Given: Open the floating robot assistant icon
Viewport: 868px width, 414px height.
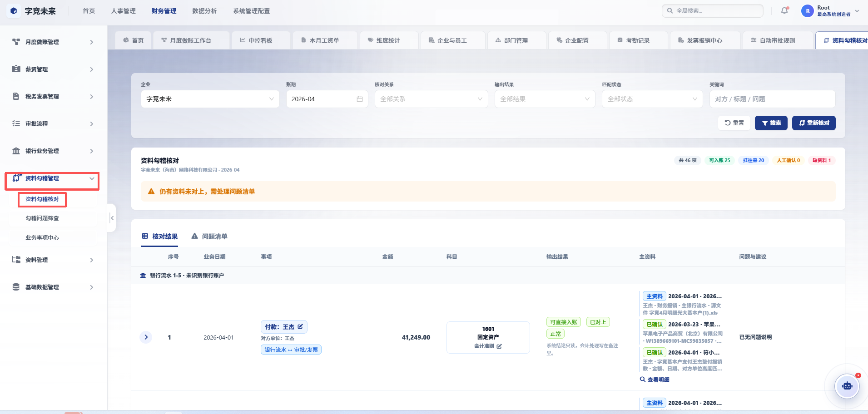Looking at the screenshot, I should [847, 386].
